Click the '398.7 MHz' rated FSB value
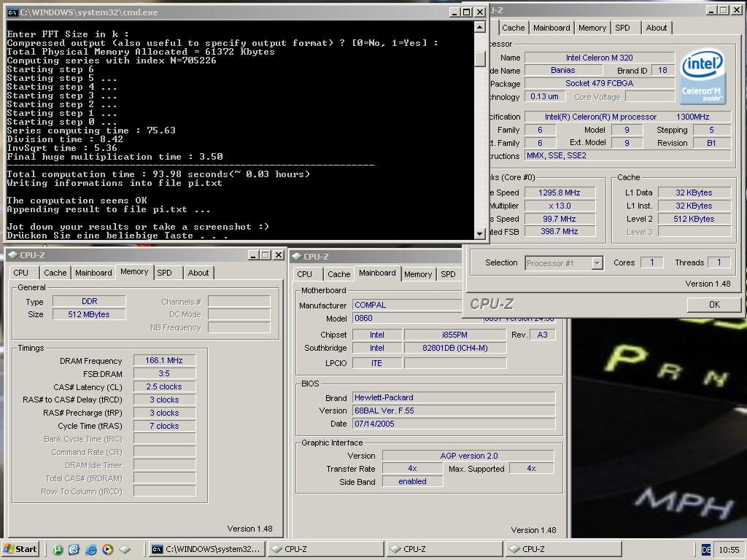The width and height of the screenshot is (747, 560). [x=560, y=231]
